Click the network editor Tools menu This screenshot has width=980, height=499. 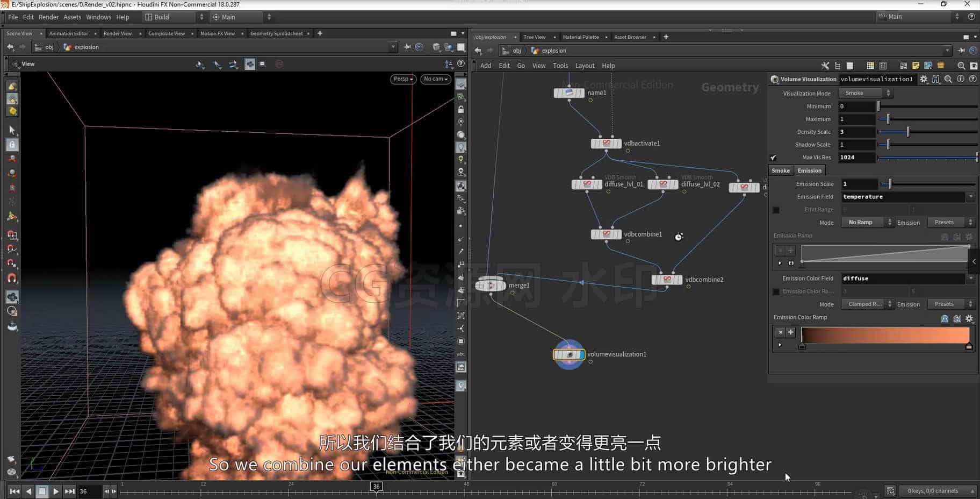560,66
